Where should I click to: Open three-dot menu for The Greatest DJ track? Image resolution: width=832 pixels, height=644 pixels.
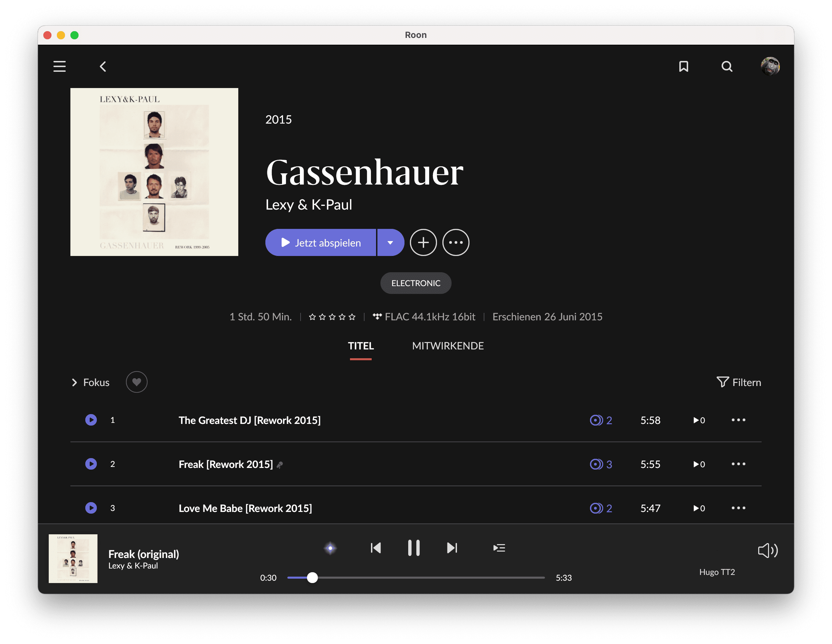738,420
